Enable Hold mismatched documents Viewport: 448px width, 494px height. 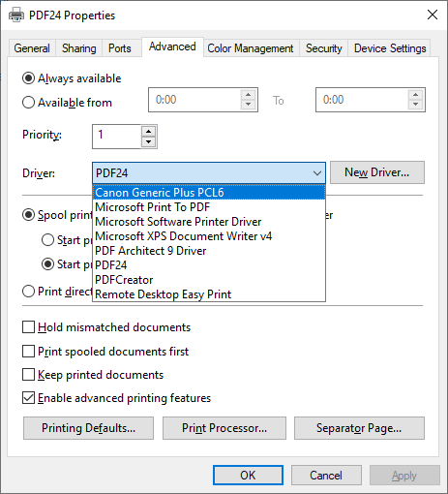28,326
